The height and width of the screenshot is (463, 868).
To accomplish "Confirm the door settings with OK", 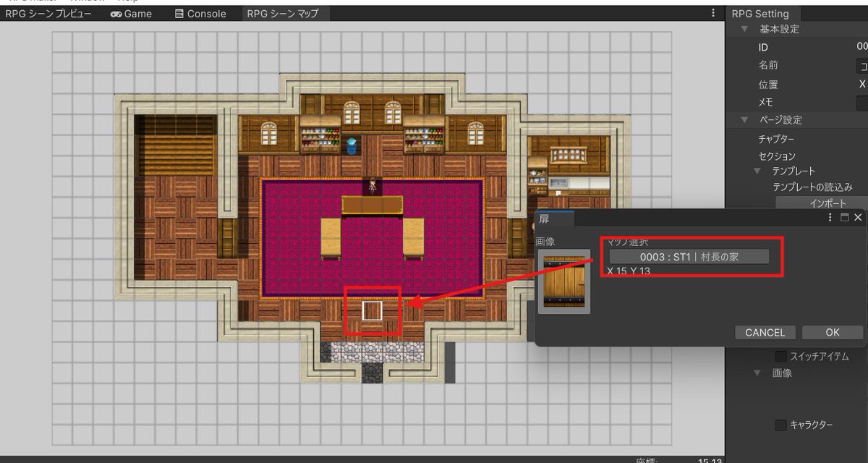I will [832, 332].
